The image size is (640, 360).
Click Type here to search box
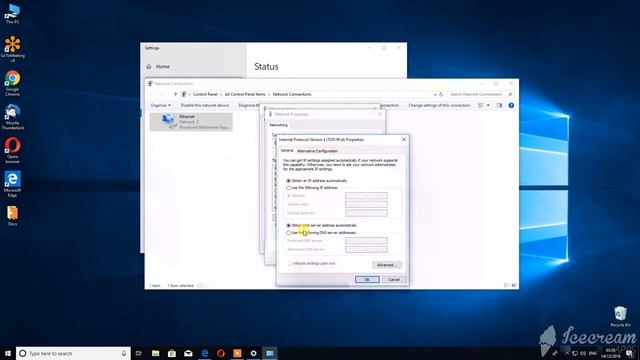coord(73,353)
